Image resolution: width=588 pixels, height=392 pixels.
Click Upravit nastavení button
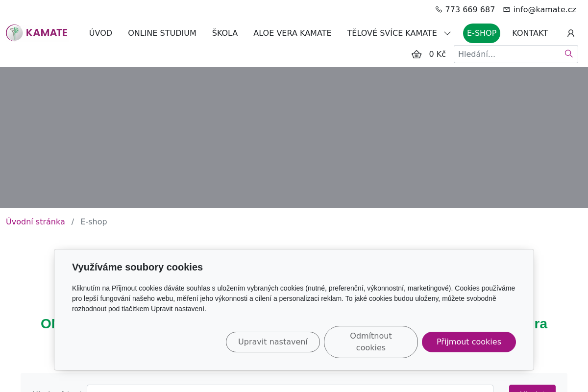click(x=272, y=342)
